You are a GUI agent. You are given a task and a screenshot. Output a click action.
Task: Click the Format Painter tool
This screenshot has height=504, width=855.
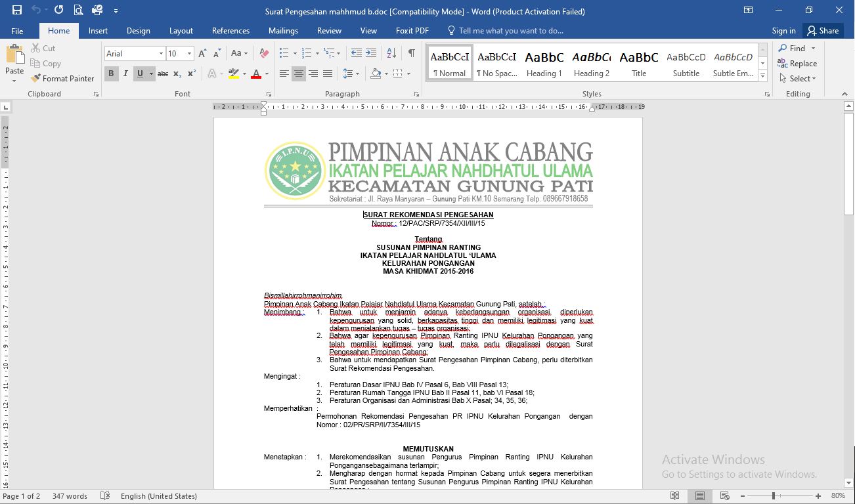(63, 79)
